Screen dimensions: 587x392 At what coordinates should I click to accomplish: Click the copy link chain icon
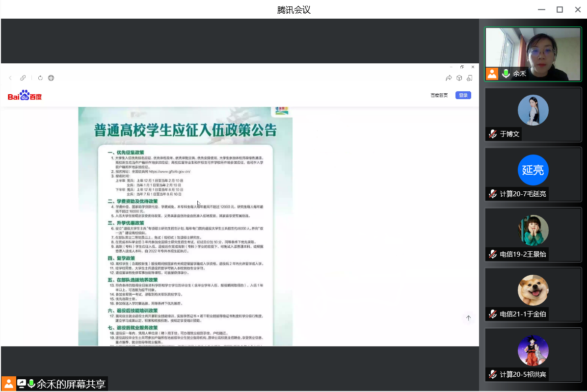pyautogui.click(x=23, y=78)
